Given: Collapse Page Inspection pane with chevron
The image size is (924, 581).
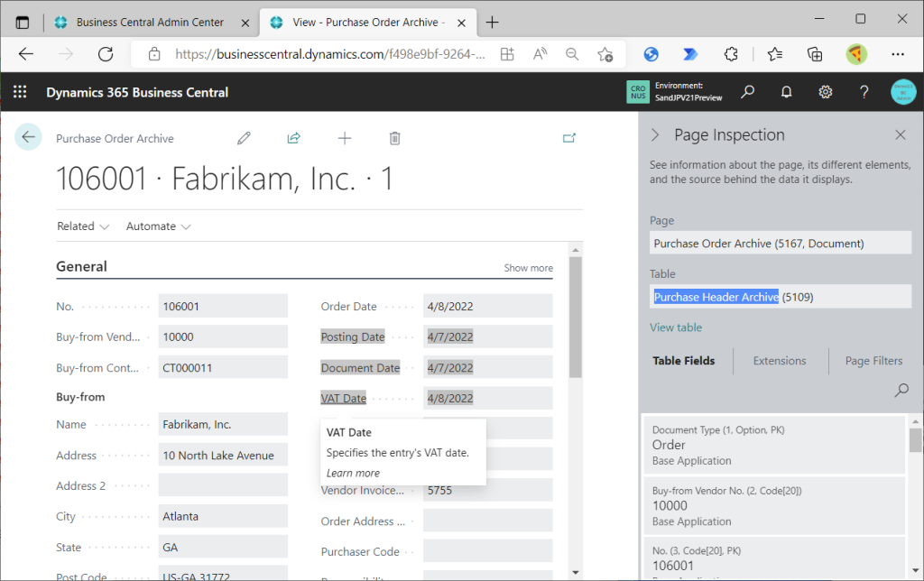Looking at the screenshot, I should click(656, 135).
